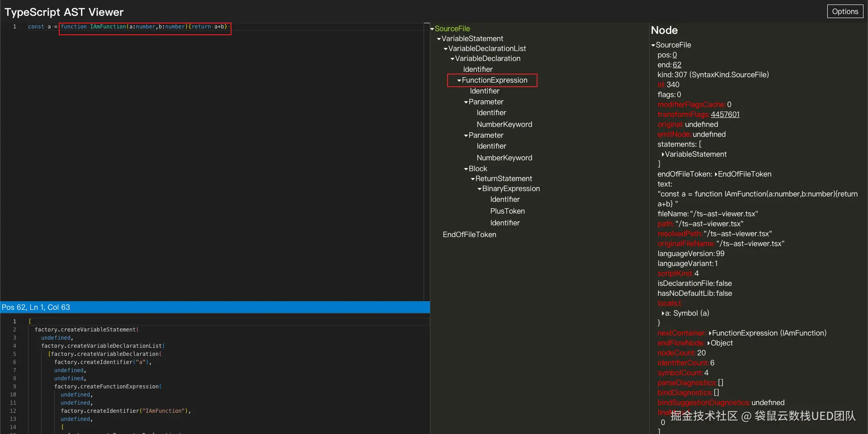Collapse the FunctionExpression tree node
Screen dimensions: 868x434
pos(459,80)
